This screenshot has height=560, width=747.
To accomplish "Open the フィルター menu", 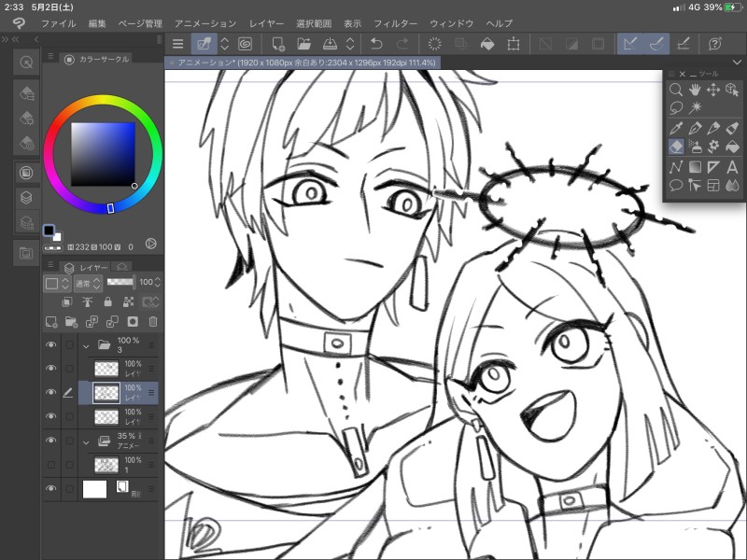I will coord(395,24).
